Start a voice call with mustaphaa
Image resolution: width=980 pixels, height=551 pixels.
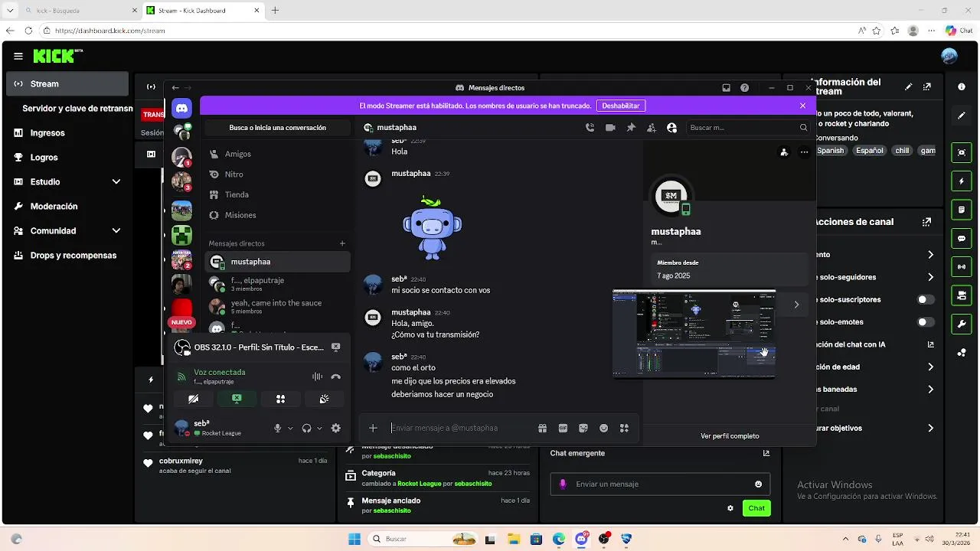(x=590, y=128)
